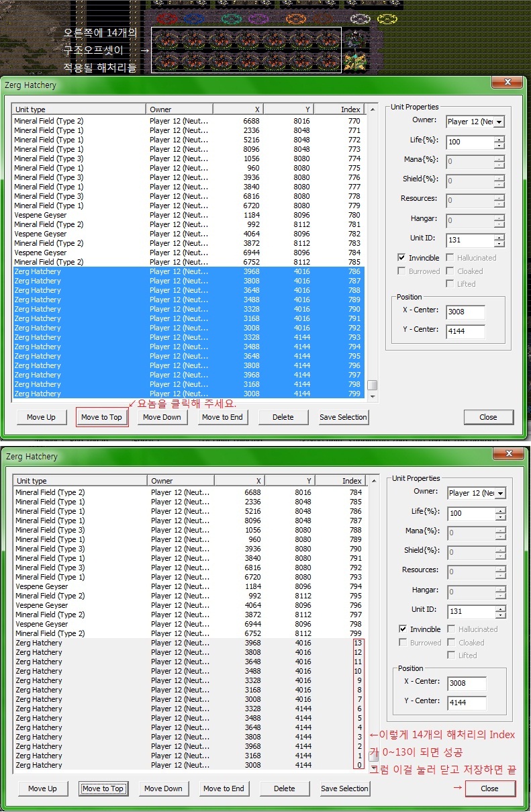
Task: Select Mineral Field (Type 1) row index 789
Action: [190, 539]
